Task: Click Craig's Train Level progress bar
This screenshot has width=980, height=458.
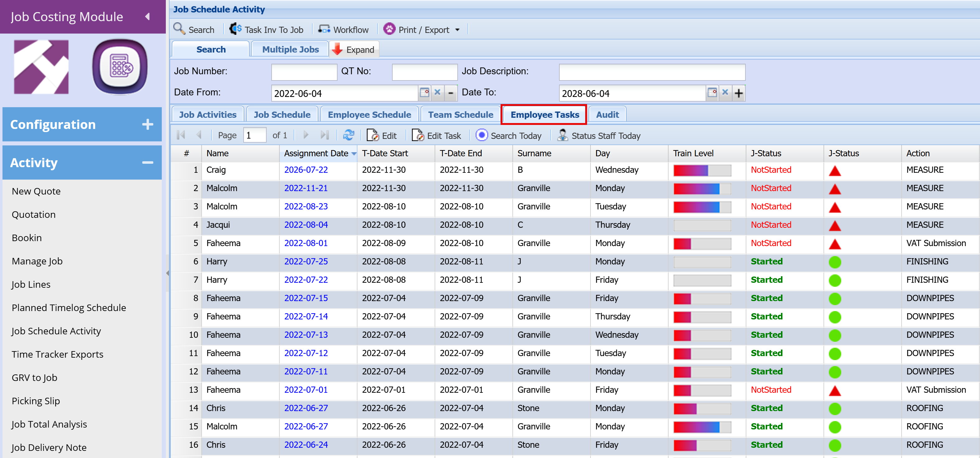Action: pyautogui.click(x=702, y=170)
